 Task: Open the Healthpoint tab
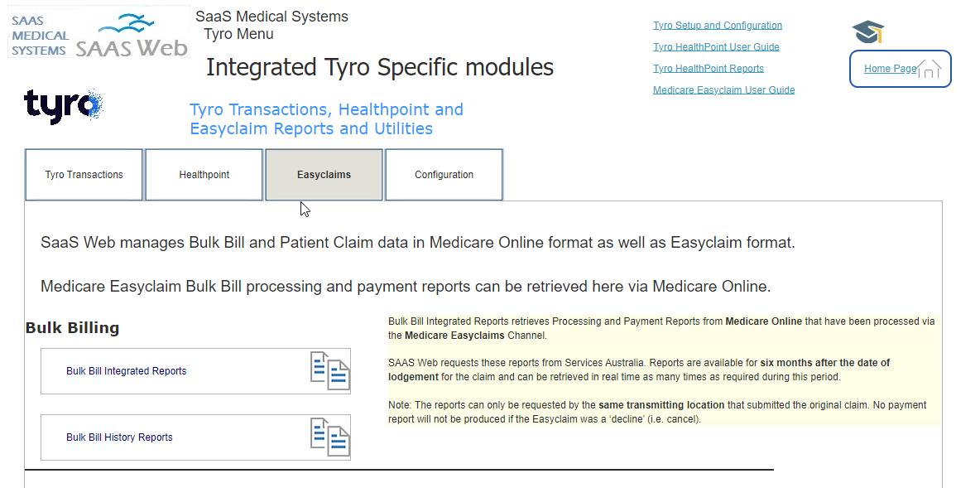tap(204, 175)
